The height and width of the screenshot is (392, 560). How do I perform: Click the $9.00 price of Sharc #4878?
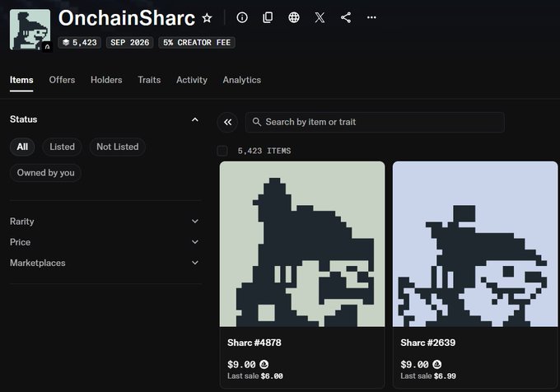pyautogui.click(x=241, y=365)
